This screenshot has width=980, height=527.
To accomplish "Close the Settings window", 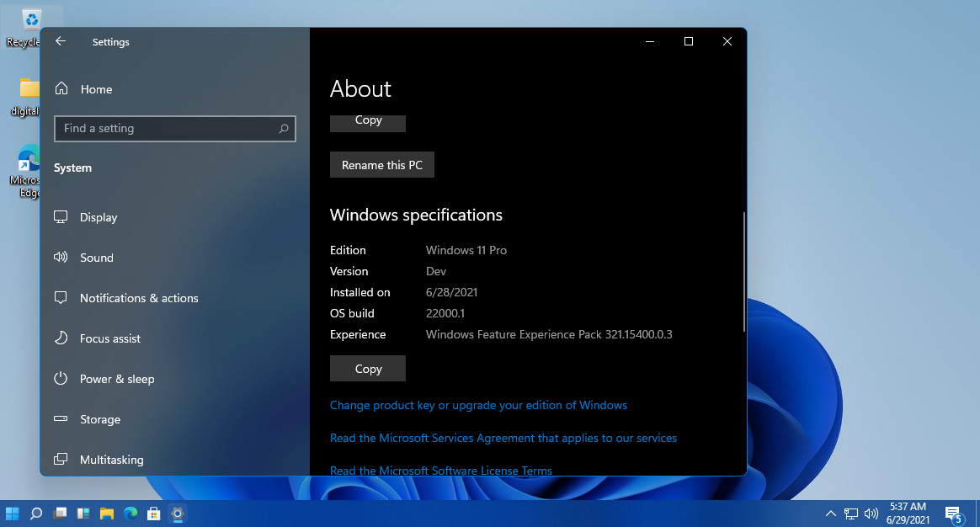I will (x=727, y=41).
